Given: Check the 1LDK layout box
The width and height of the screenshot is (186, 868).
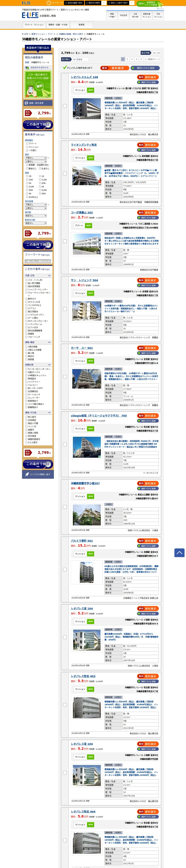Looking at the screenshot, I should coord(40,180).
